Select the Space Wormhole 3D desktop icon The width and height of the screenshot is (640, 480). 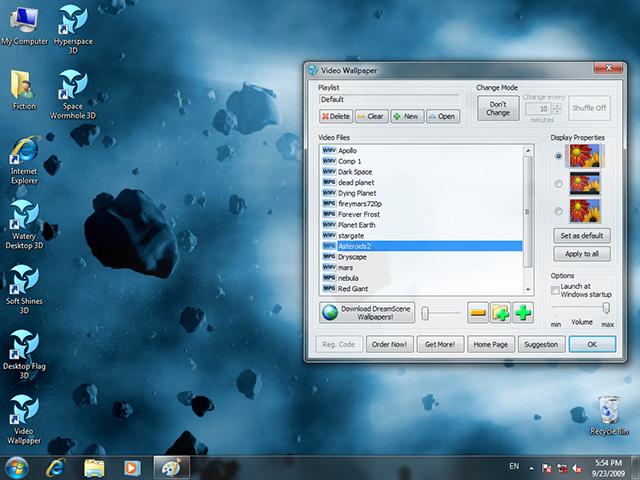(x=73, y=94)
